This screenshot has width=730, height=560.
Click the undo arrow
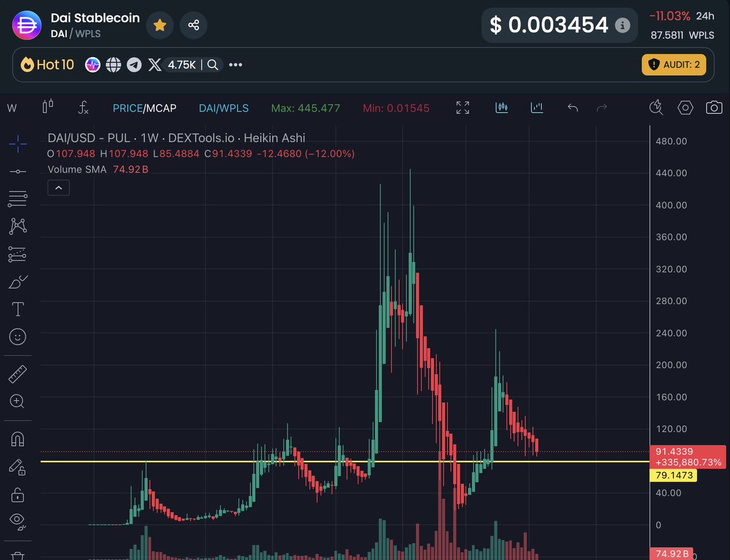pos(572,108)
